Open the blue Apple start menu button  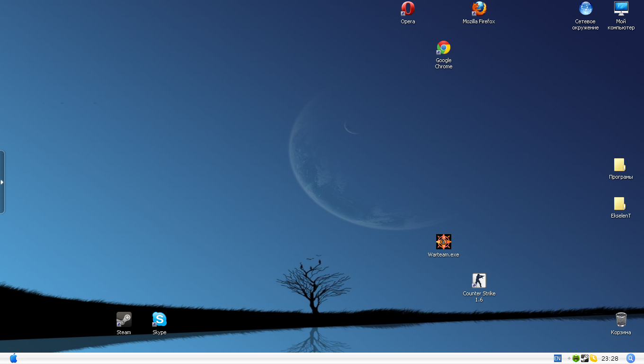(x=13, y=358)
